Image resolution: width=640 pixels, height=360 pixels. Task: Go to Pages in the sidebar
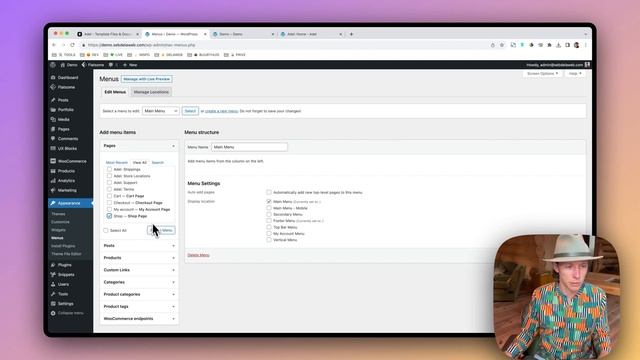click(x=63, y=129)
